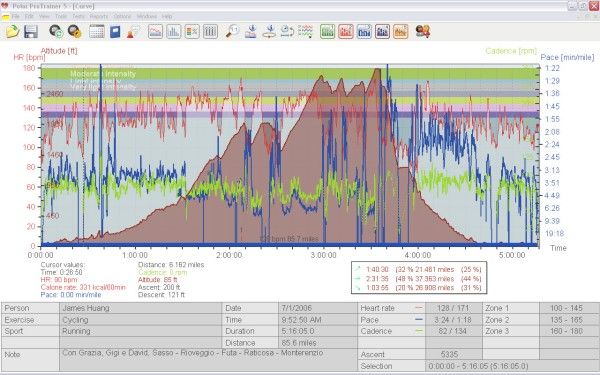Viewport: 600px width, 375px height.
Task: Click the watch icon with green sync arrows
Action: pyautogui.click(x=56, y=31)
